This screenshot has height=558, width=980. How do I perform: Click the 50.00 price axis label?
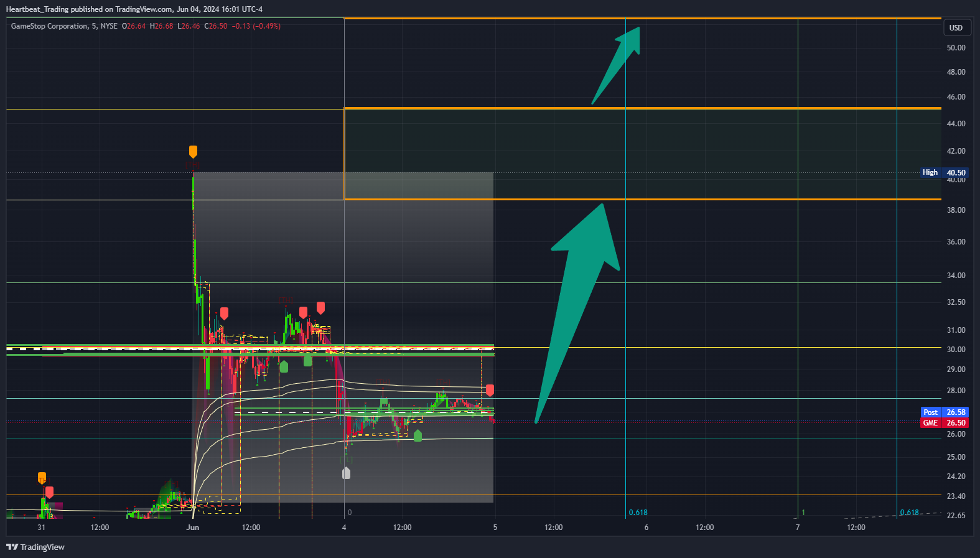[956, 47]
